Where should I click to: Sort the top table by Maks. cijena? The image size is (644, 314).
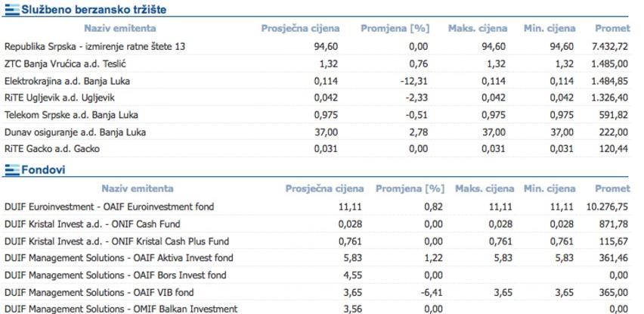(x=476, y=29)
